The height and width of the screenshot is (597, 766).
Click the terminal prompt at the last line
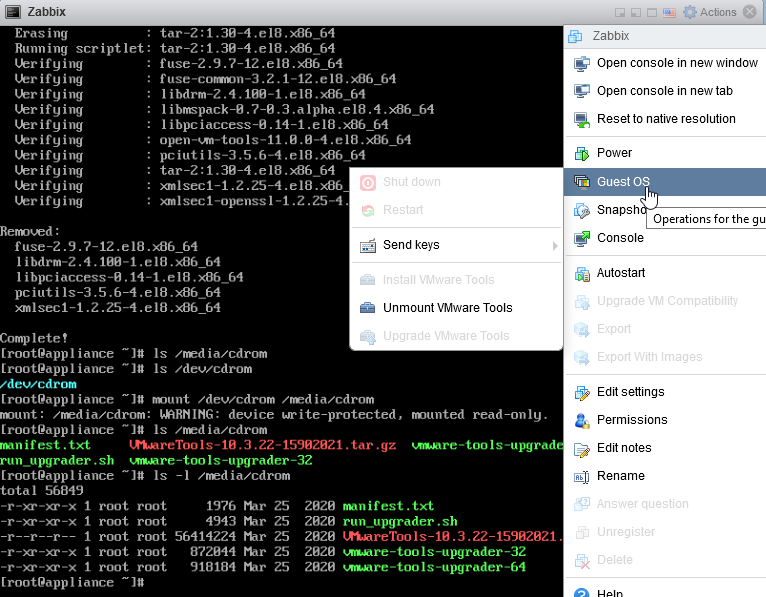(x=72, y=582)
